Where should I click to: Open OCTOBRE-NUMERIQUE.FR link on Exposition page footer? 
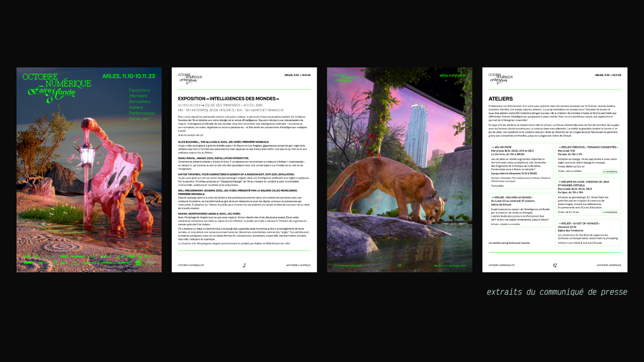coord(191,265)
